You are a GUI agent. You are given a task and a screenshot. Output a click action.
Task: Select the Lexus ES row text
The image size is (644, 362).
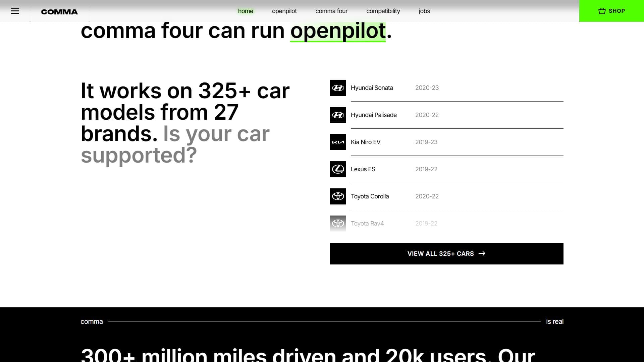point(363,169)
